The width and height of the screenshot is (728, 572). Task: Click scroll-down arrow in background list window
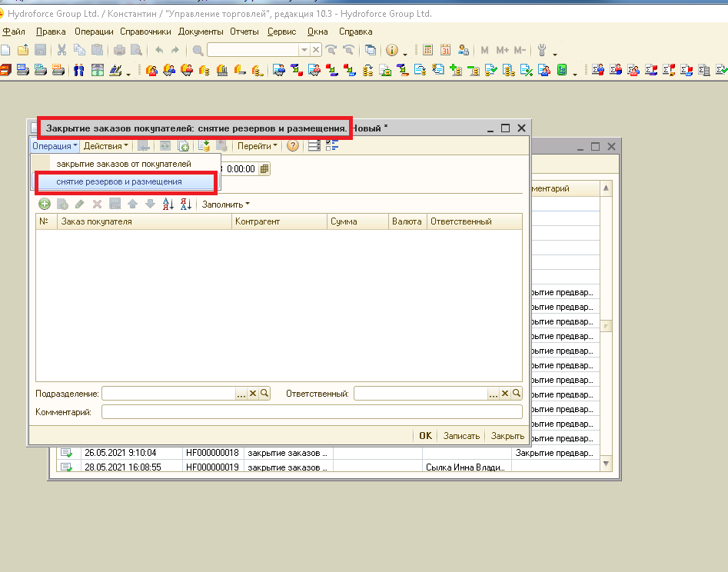click(x=606, y=464)
